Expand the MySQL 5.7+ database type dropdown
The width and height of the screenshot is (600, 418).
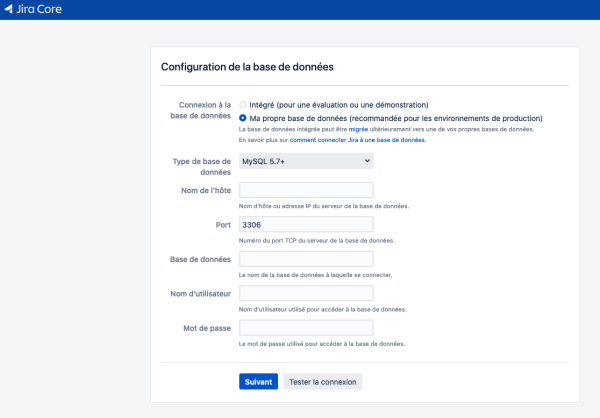coord(306,160)
